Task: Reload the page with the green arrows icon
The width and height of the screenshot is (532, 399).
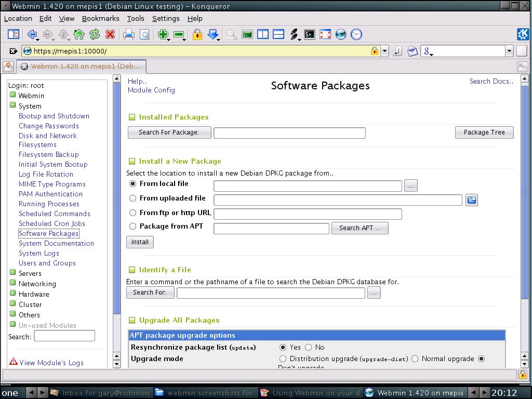Action: [x=95, y=34]
